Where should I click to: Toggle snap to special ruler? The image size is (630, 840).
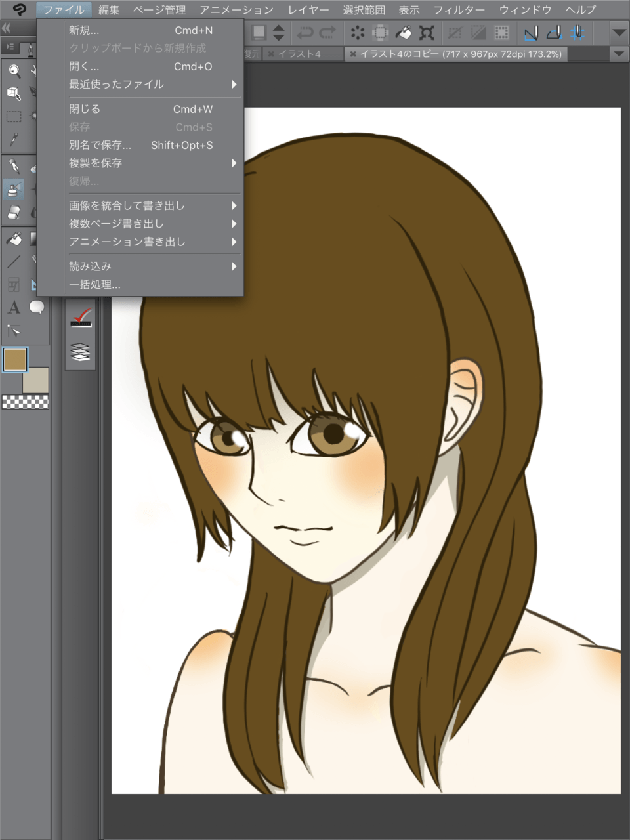(x=554, y=33)
